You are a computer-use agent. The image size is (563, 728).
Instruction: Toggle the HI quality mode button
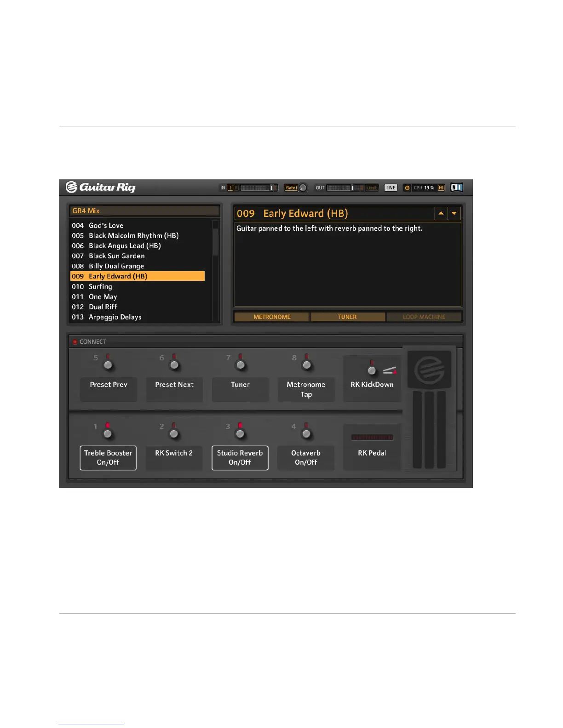(x=441, y=188)
